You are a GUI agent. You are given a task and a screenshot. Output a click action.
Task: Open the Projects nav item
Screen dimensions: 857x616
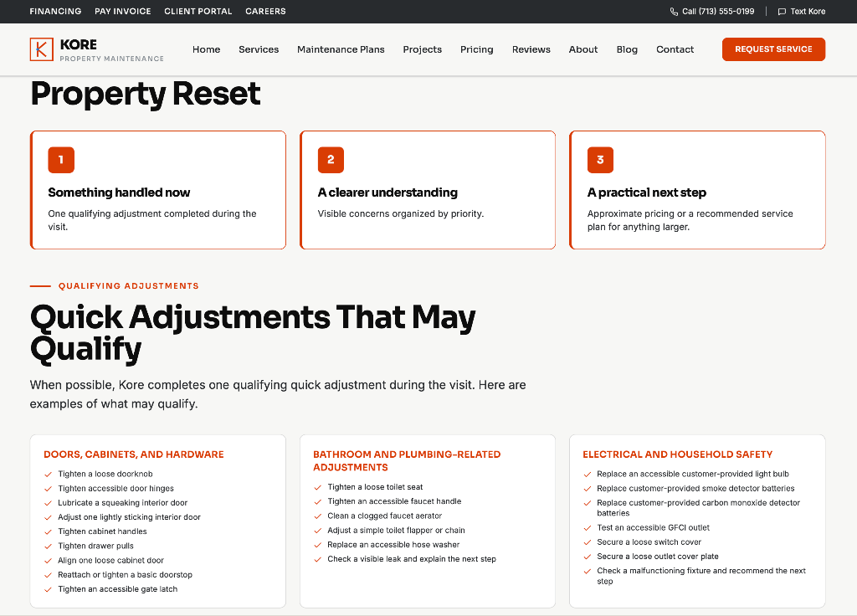(422, 49)
